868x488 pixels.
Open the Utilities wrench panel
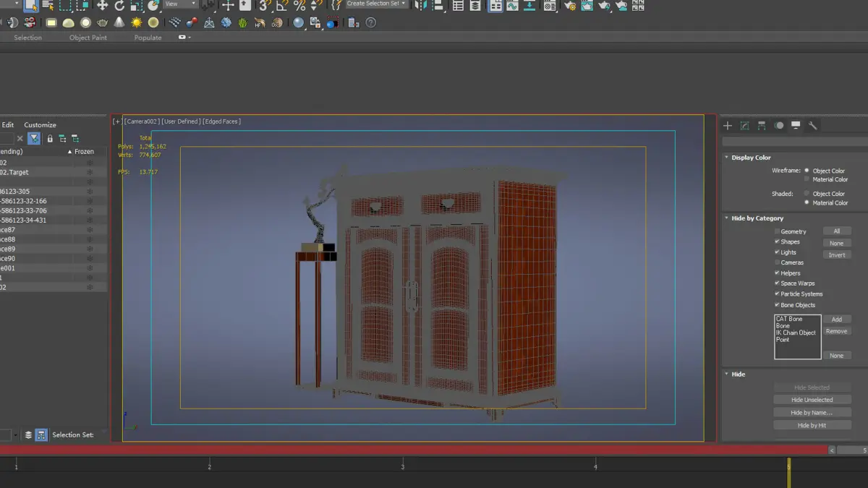813,126
